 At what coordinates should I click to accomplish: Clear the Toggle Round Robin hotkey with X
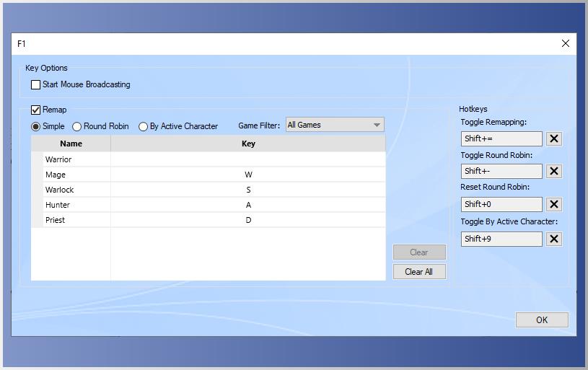point(553,171)
